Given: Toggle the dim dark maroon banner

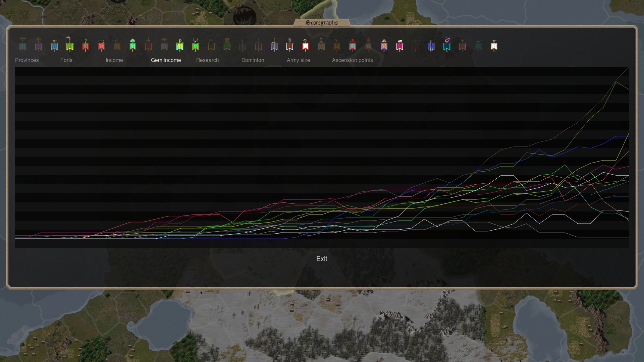Looking at the screenshot, I should [x=416, y=46].
